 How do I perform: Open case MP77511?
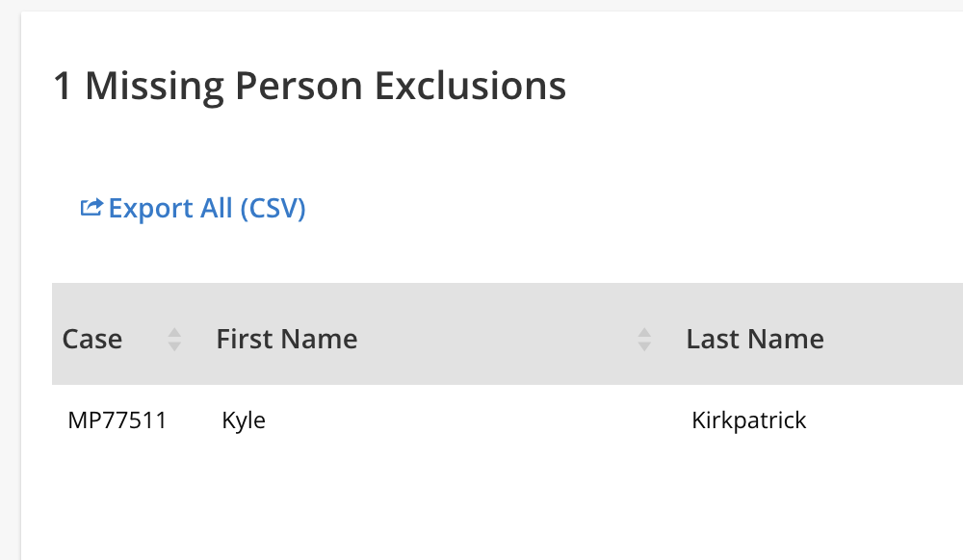pyautogui.click(x=117, y=420)
